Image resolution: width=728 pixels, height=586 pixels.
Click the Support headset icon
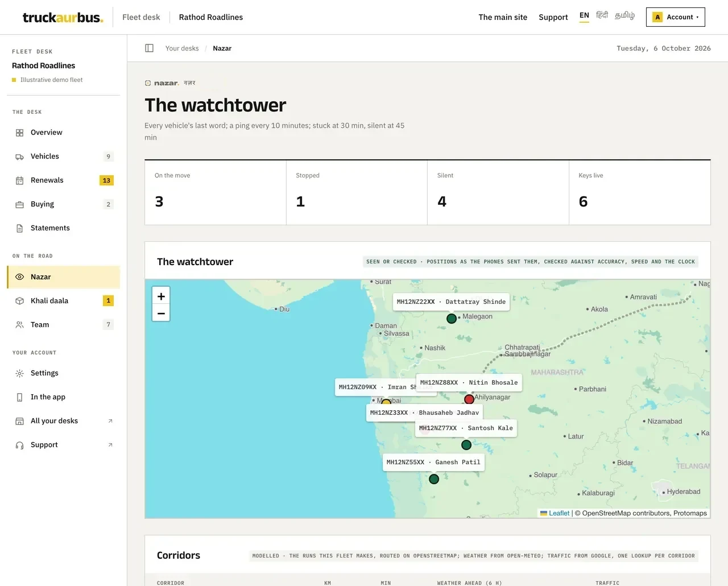tap(19, 445)
